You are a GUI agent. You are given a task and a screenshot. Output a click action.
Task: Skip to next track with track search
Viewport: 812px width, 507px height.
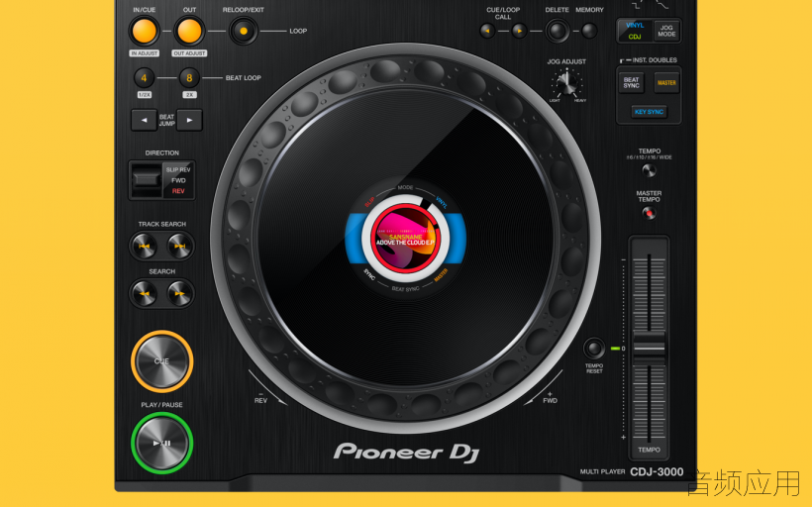179,246
